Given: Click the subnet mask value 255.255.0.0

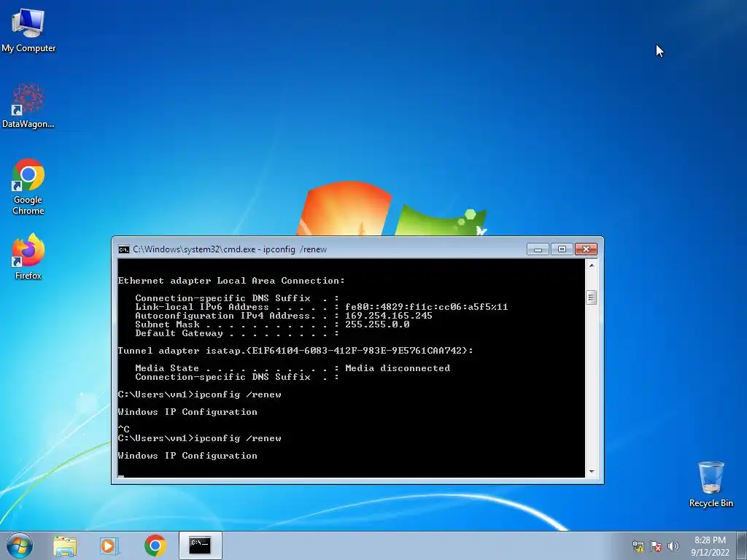Looking at the screenshot, I should (x=377, y=324).
